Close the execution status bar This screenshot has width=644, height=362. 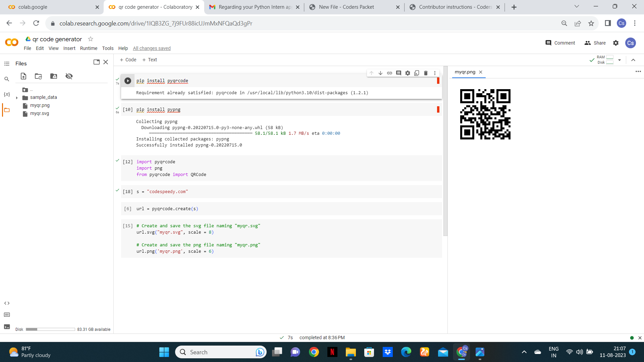pyautogui.click(x=640, y=338)
